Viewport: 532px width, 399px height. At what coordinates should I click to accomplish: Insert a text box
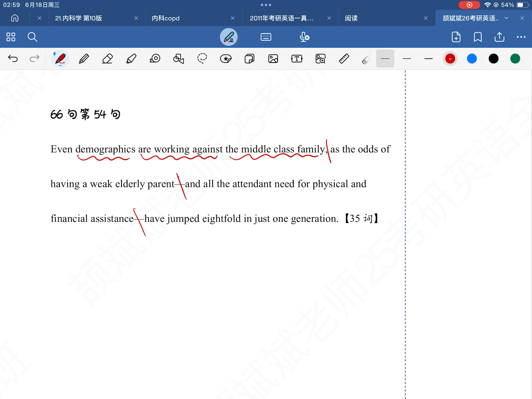click(297, 59)
